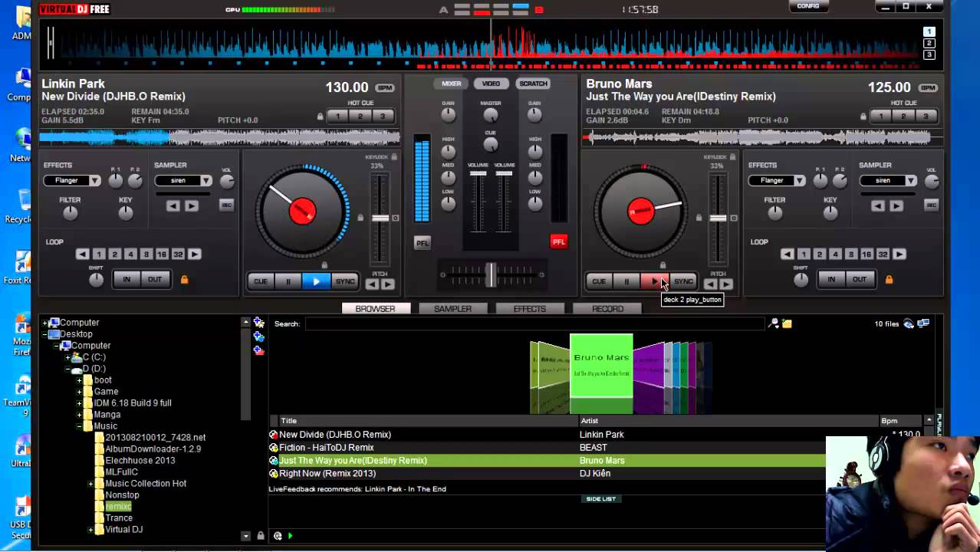980x552 pixels.
Task: Select deck 2 loop length 16
Action: (867, 254)
